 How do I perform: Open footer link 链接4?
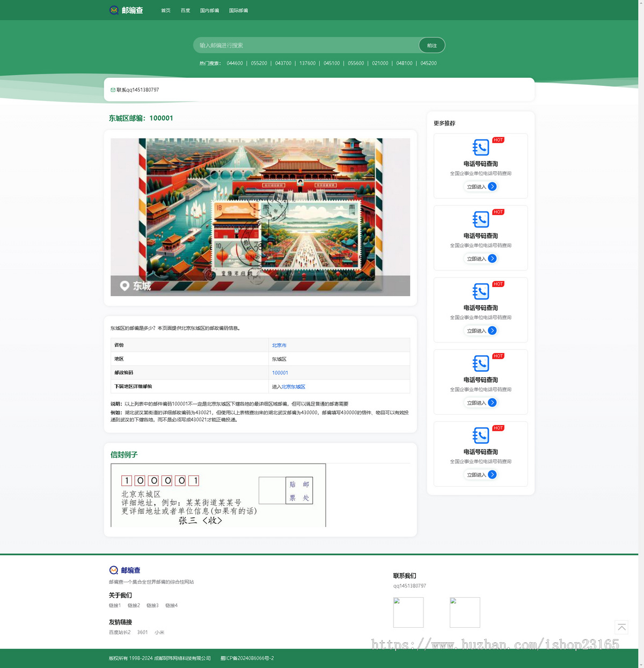[x=171, y=606]
